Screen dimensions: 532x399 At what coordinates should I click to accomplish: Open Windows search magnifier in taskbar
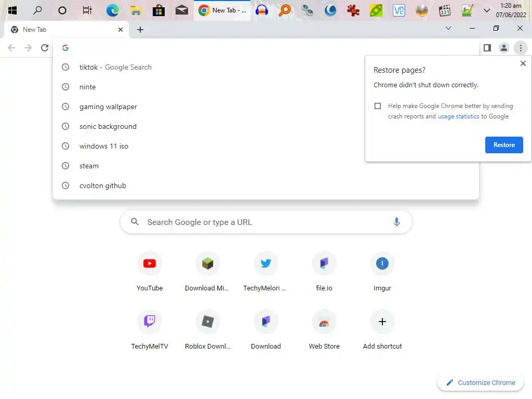point(37,10)
